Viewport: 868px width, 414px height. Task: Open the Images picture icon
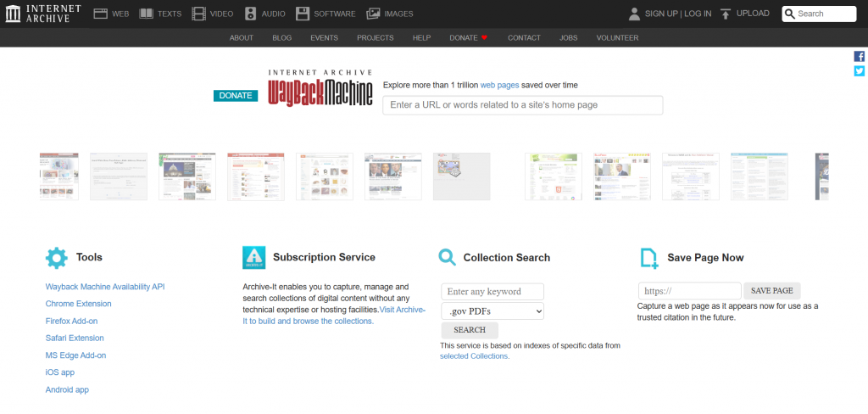[x=373, y=14]
